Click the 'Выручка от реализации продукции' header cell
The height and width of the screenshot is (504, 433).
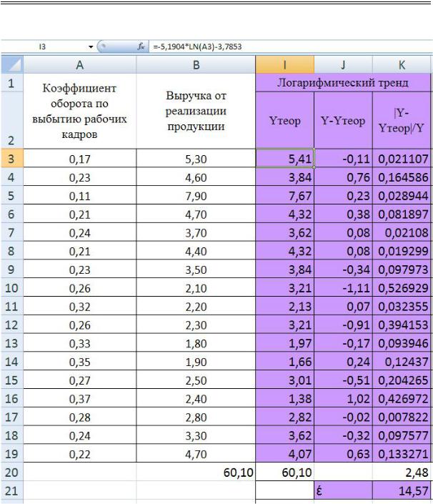tap(196, 112)
